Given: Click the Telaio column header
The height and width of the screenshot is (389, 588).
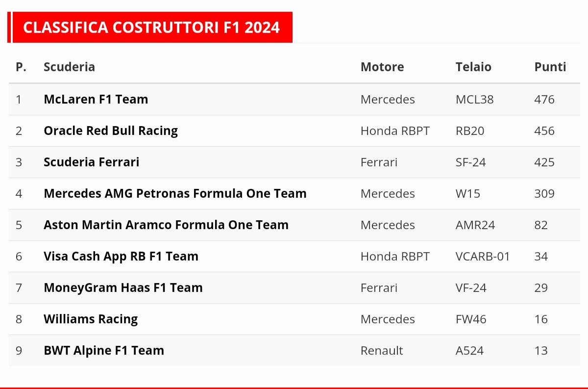Looking at the screenshot, I should [x=473, y=67].
